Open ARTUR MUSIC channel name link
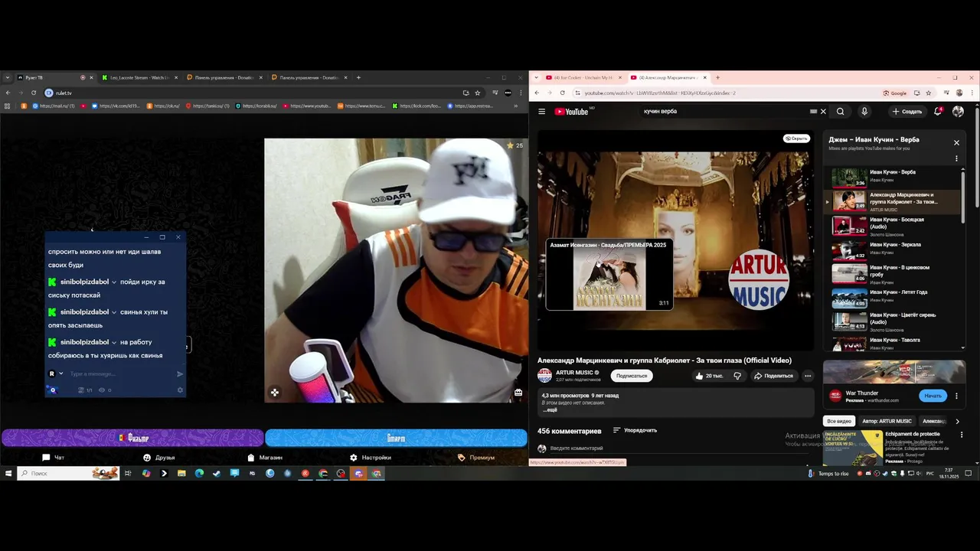This screenshot has width=980, height=551. 575,373
